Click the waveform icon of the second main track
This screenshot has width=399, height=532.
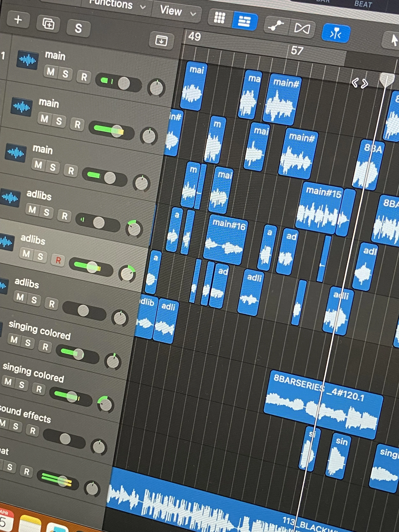point(21,107)
